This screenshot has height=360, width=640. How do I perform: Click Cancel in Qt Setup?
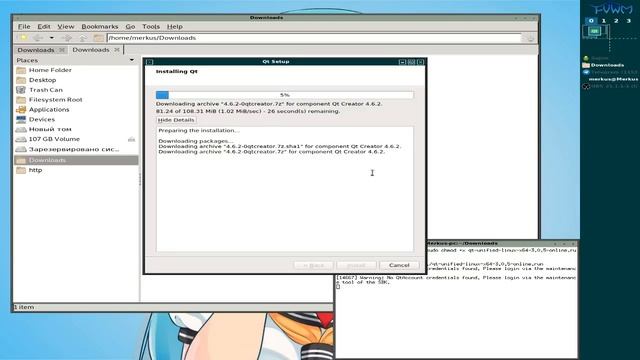click(399, 265)
